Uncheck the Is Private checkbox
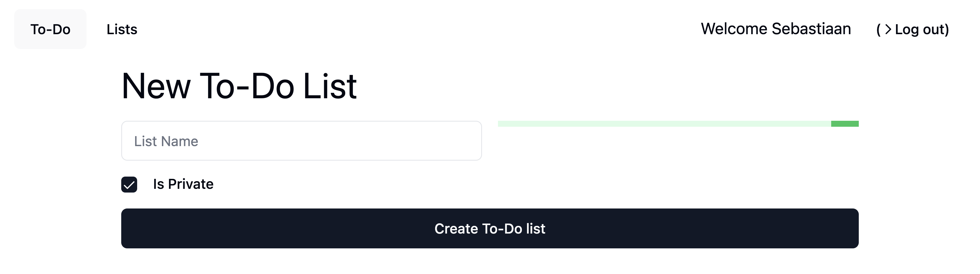980x274 pixels. pyautogui.click(x=129, y=185)
